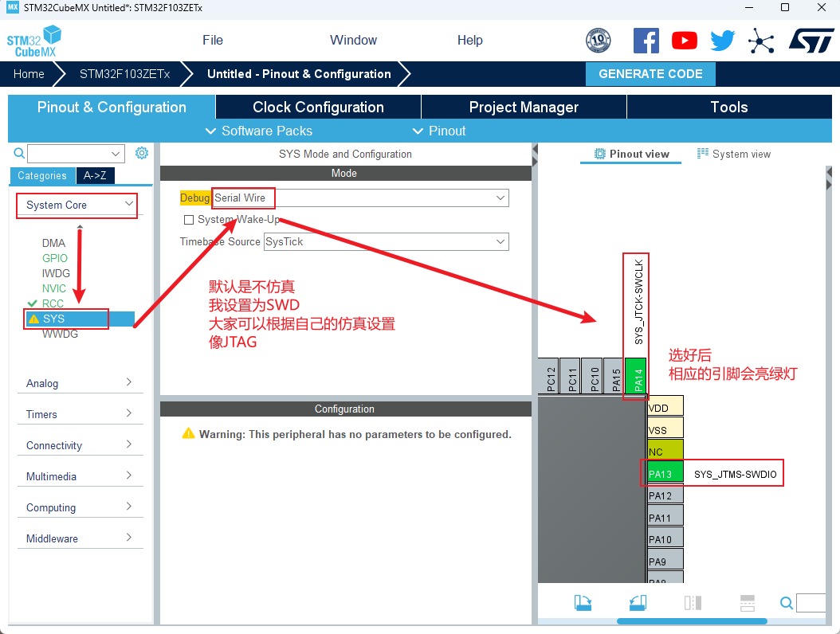Open the File menu
The height and width of the screenshot is (634, 840).
point(213,40)
